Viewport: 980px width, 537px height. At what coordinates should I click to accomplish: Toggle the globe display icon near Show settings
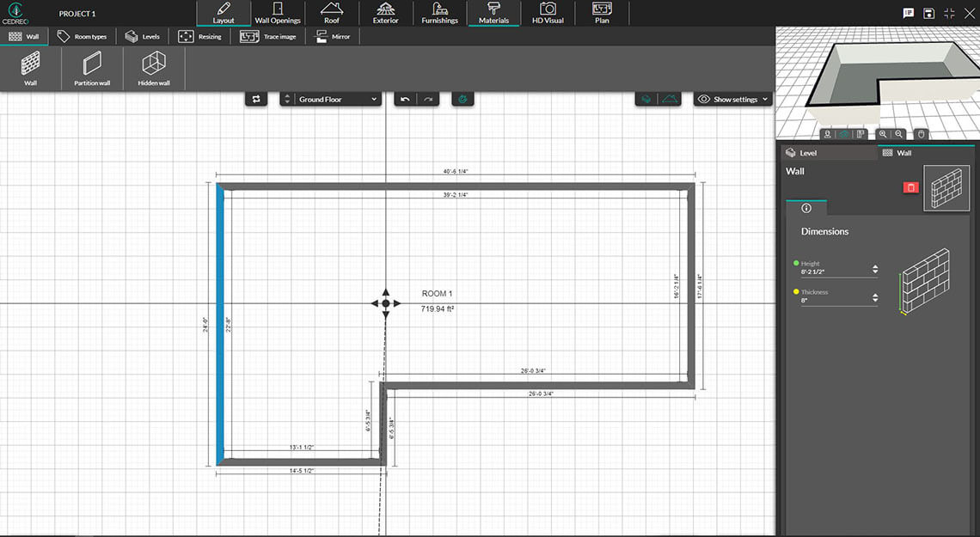tap(646, 99)
